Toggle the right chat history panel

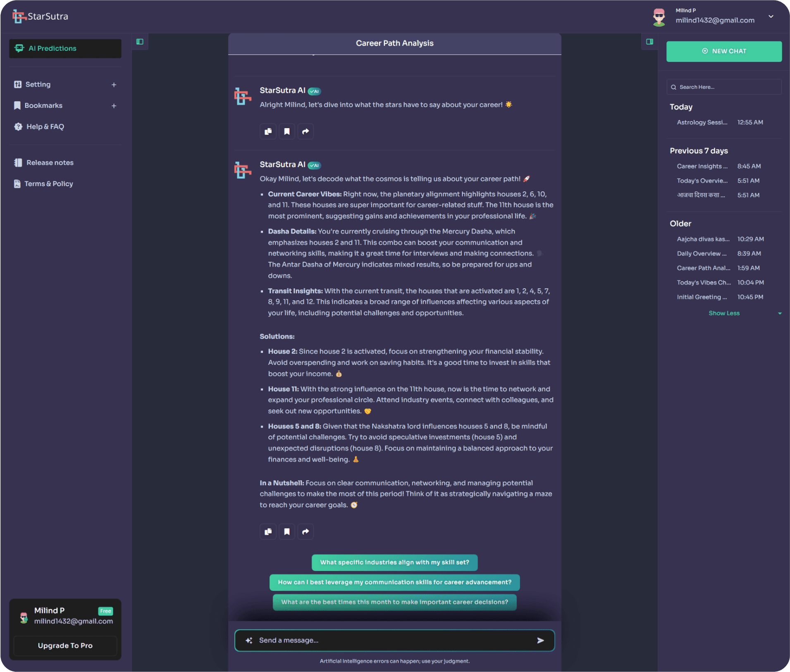[649, 42]
